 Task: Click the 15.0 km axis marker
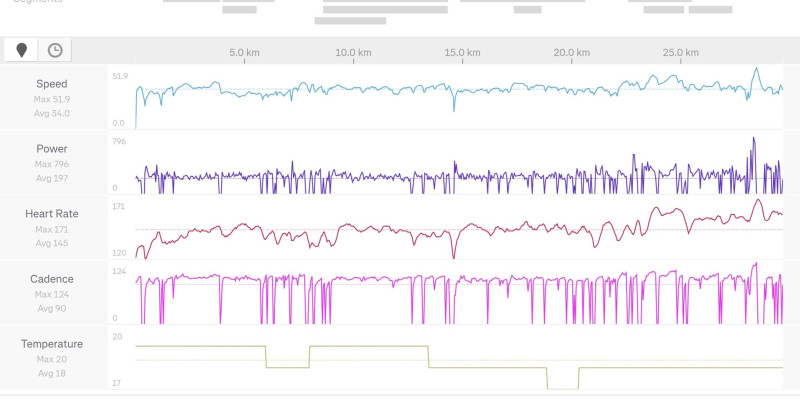tap(462, 53)
